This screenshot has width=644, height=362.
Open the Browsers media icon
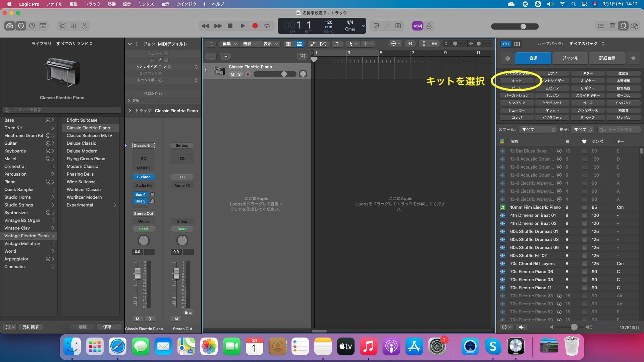pyautogui.click(x=634, y=26)
